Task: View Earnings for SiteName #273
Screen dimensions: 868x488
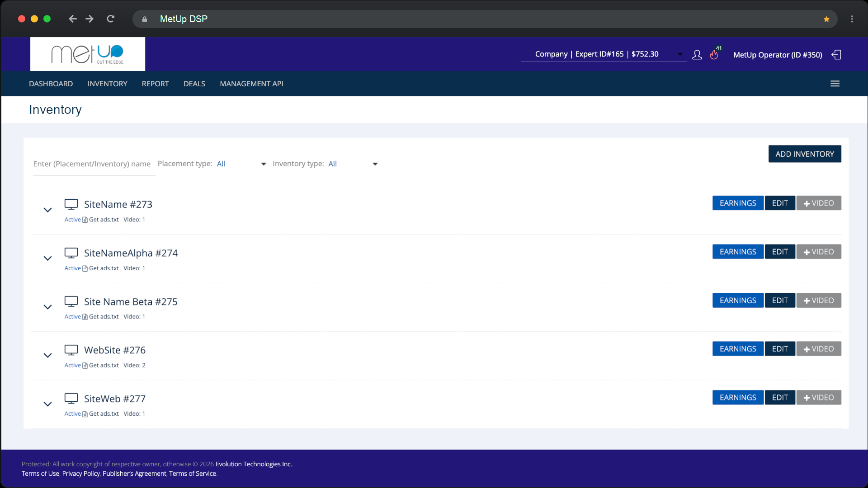Action: tap(738, 203)
